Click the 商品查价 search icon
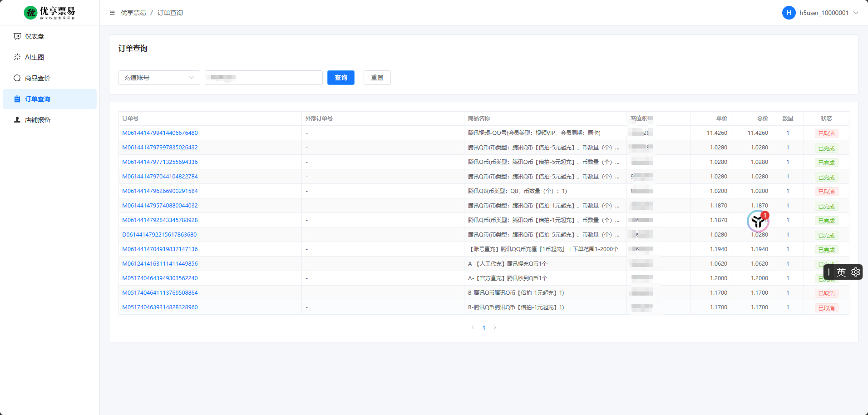This screenshot has width=868, height=415. coord(17,78)
